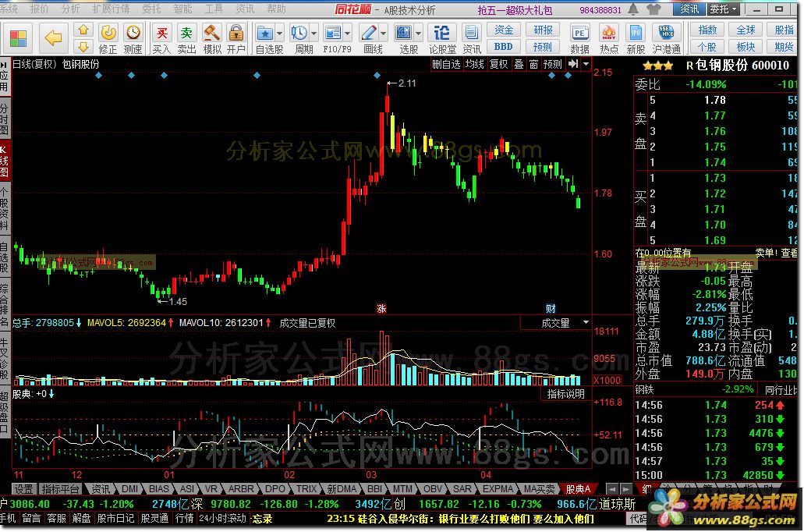This screenshot has width=804, height=532.
Task: Click the BBD button
Action: click(504, 47)
